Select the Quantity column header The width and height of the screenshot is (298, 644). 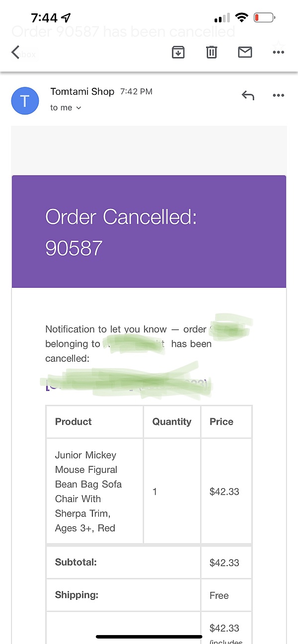click(x=172, y=422)
